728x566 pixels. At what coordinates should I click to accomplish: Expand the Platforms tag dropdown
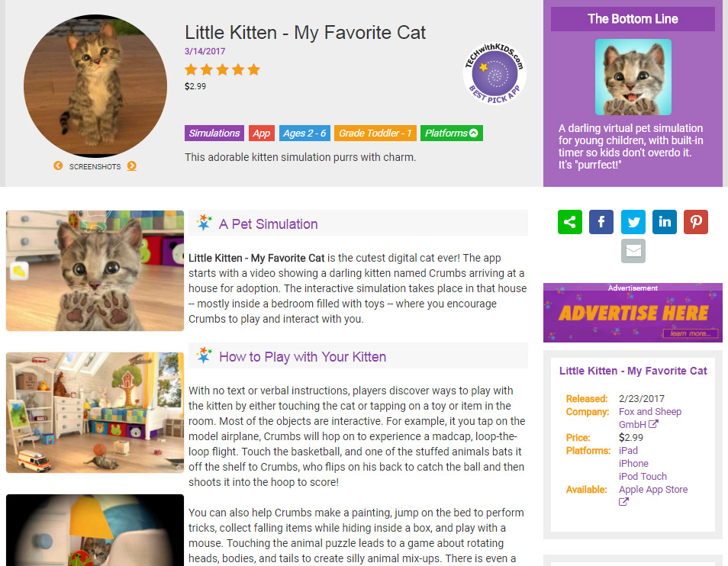(451, 133)
